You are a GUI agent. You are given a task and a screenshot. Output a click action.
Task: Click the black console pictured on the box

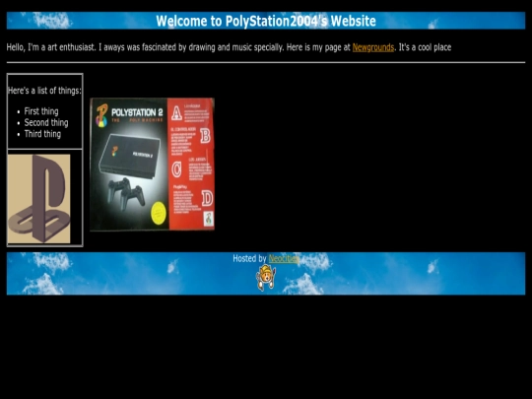130,156
